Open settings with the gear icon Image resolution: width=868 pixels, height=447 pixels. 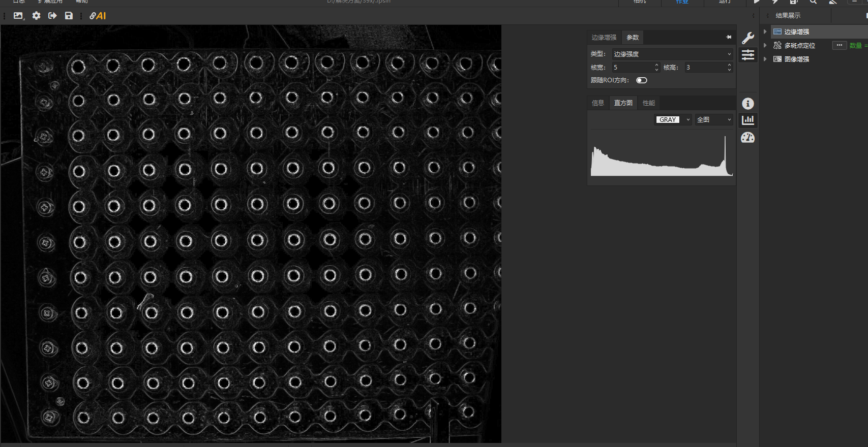[36, 16]
